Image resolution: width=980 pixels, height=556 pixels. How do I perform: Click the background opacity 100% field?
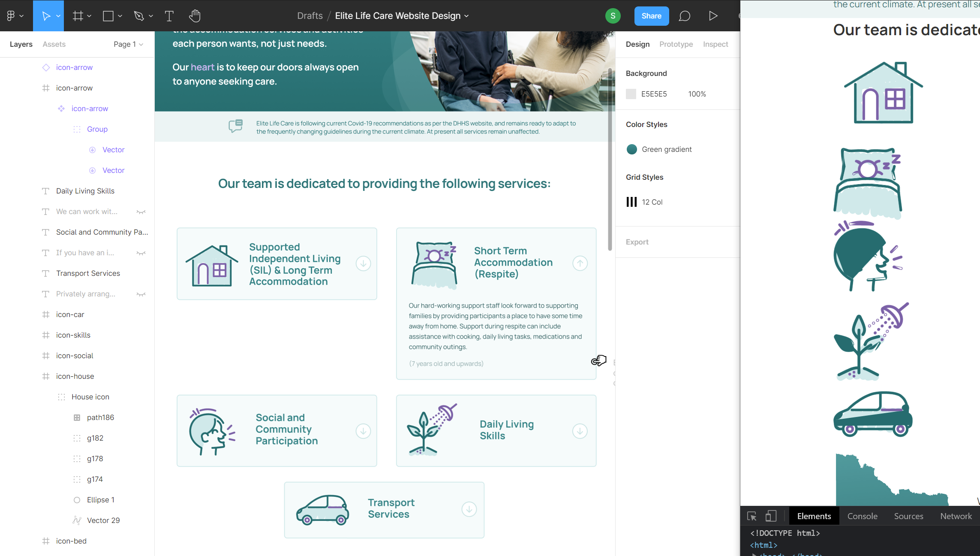click(697, 94)
